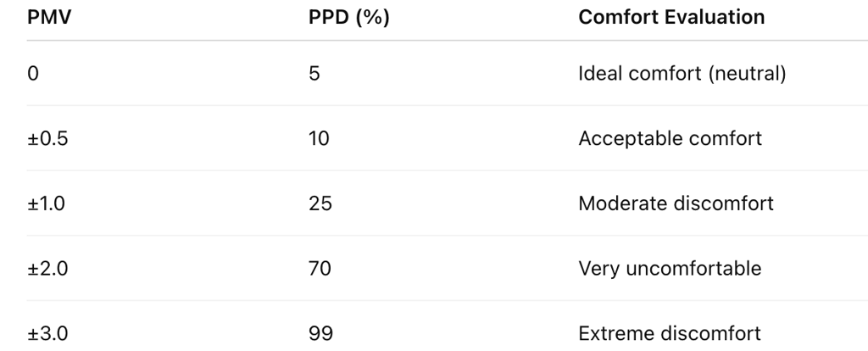Click the PPD value 25 cell
The image size is (868, 351).
(320, 203)
